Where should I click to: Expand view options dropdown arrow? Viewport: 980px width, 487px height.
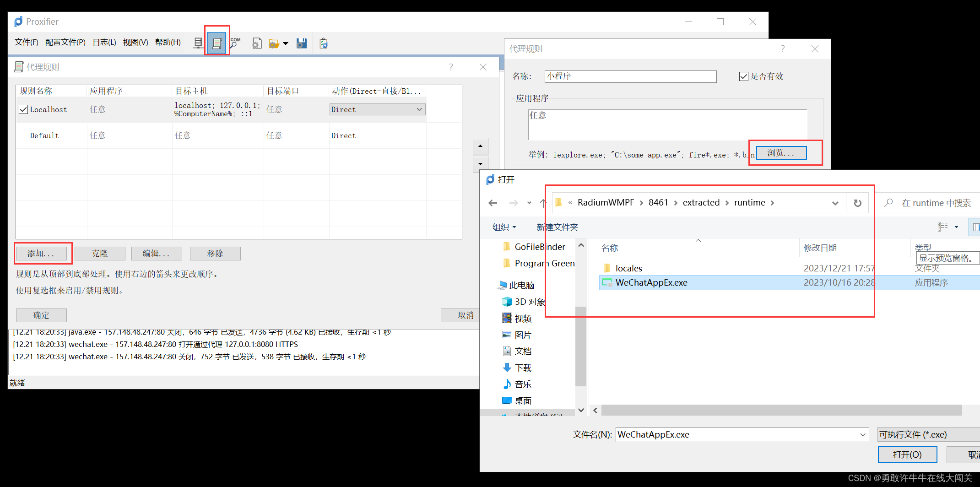[x=956, y=227]
